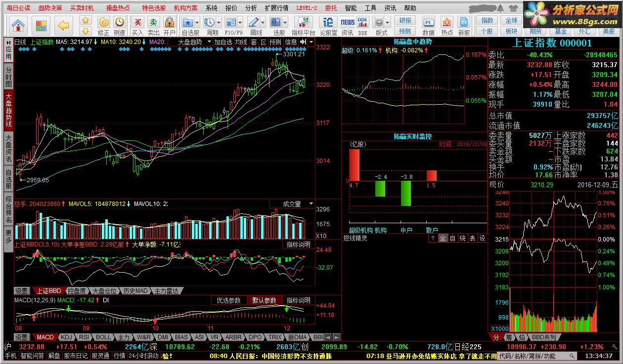Click the up arrow toolbar icon
623x364 pixels.
pos(86,20)
